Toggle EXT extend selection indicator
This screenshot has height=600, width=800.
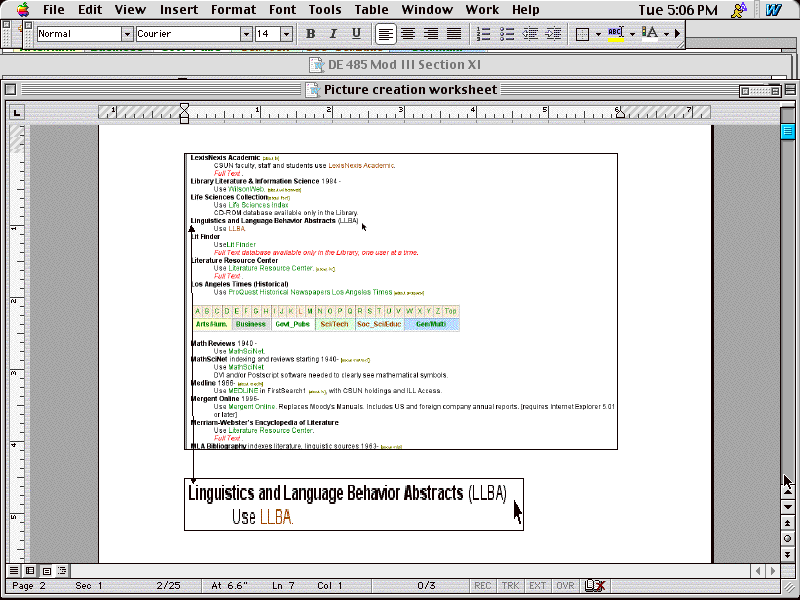(537, 586)
